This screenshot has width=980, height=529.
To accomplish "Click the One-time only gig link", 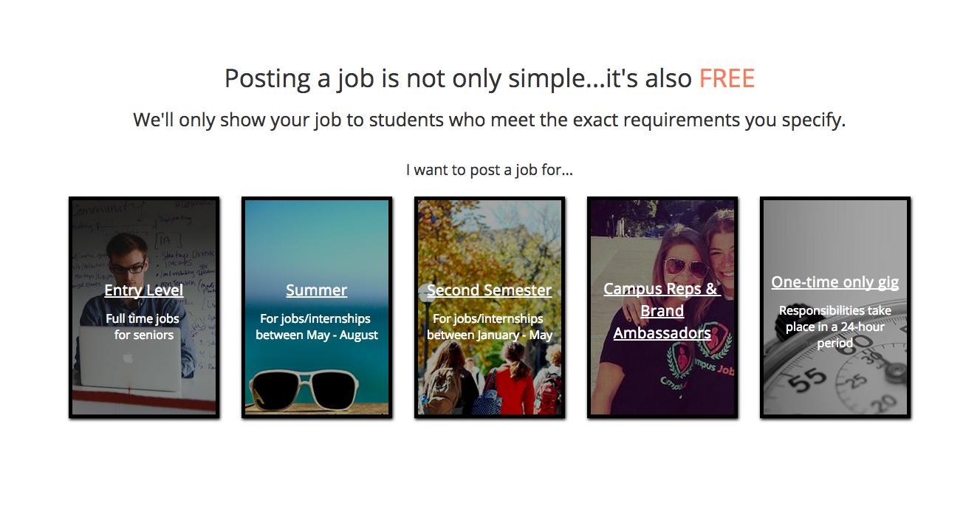I will coord(835,282).
